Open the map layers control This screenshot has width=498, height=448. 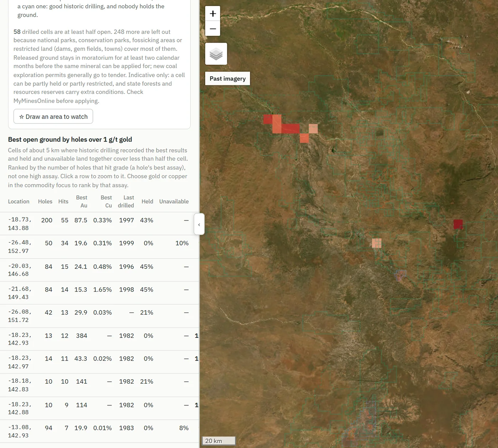[216, 54]
